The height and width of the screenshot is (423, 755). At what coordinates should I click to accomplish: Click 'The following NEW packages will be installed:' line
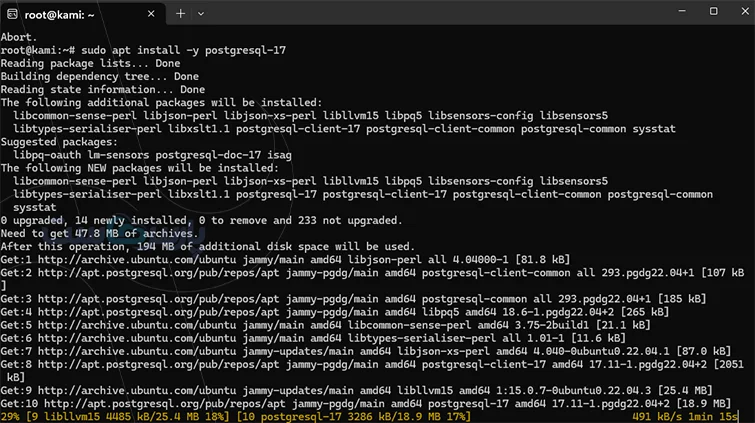coord(140,168)
